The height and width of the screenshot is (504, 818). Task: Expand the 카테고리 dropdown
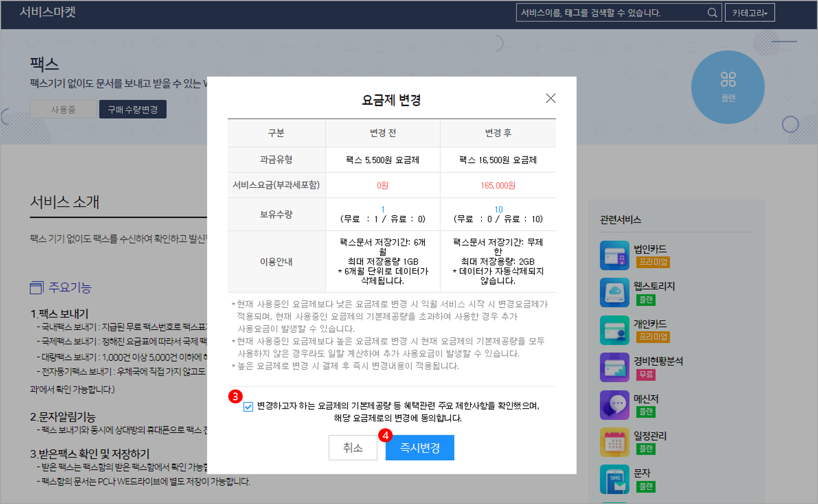750,13
